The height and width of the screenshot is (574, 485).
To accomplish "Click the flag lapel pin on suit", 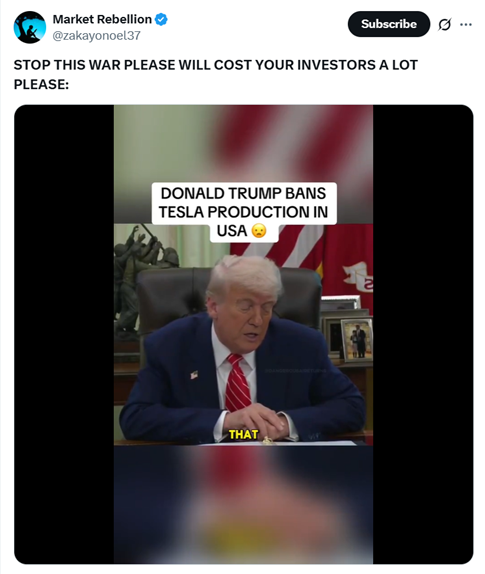I will [x=194, y=374].
